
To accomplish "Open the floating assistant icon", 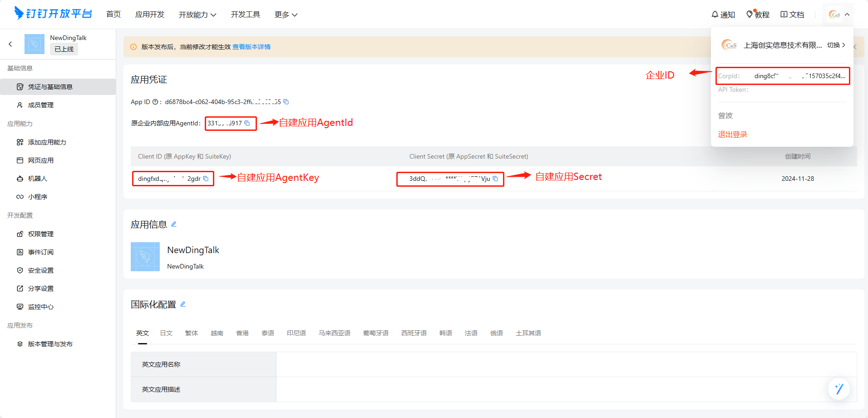I will click(838, 389).
